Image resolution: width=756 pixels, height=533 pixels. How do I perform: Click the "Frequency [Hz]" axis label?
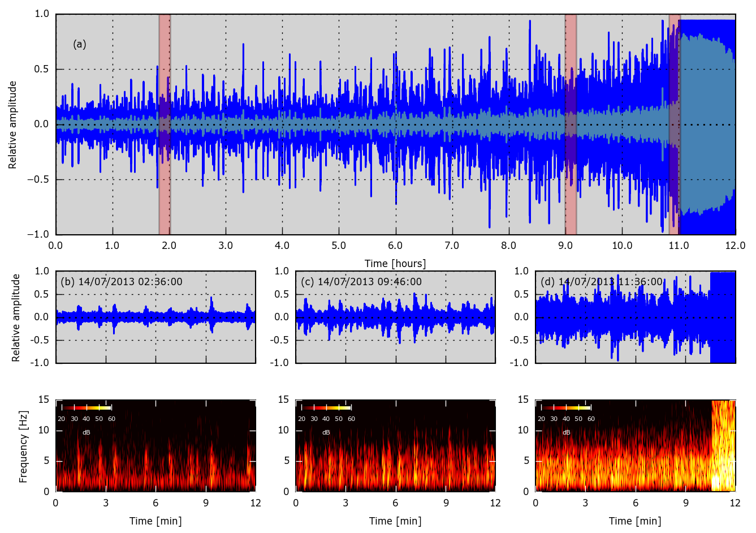tap(23, 446)
